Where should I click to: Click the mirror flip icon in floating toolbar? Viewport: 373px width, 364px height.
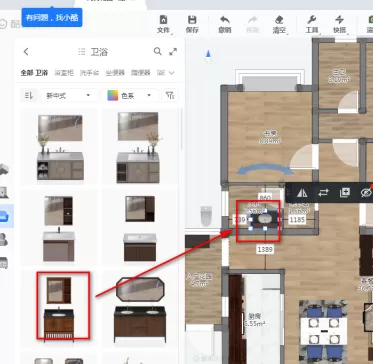[x=302, y=193]
